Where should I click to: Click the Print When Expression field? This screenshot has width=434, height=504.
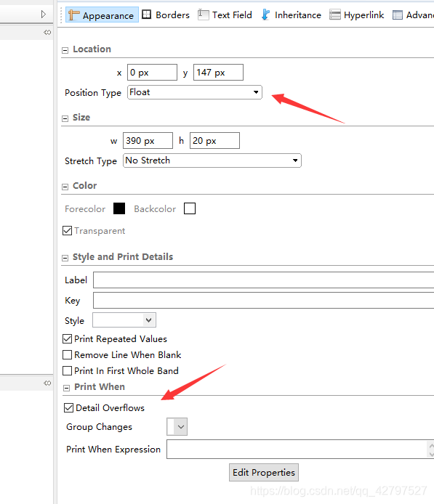(x=300, y=449)
